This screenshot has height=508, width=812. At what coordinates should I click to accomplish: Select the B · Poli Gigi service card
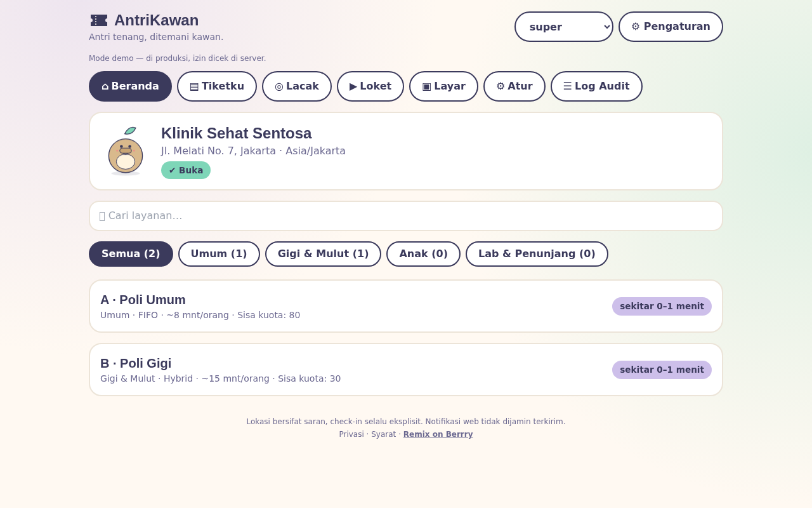point(406,370)
